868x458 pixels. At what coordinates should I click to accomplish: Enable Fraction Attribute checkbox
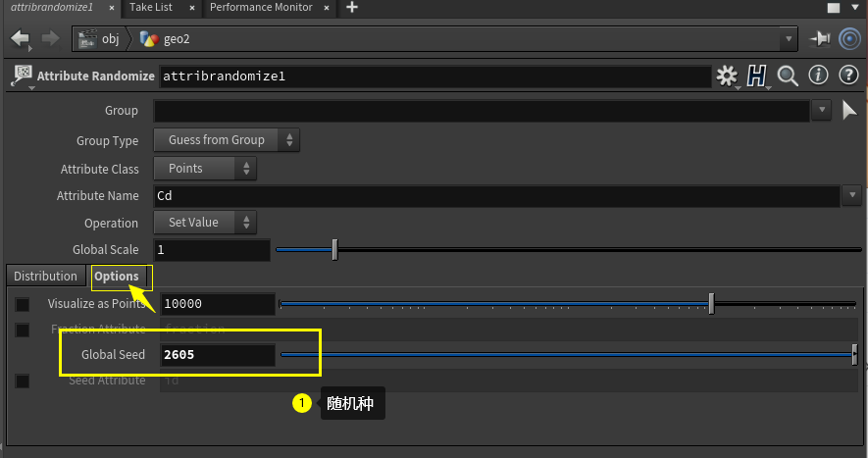coord(23,331)
